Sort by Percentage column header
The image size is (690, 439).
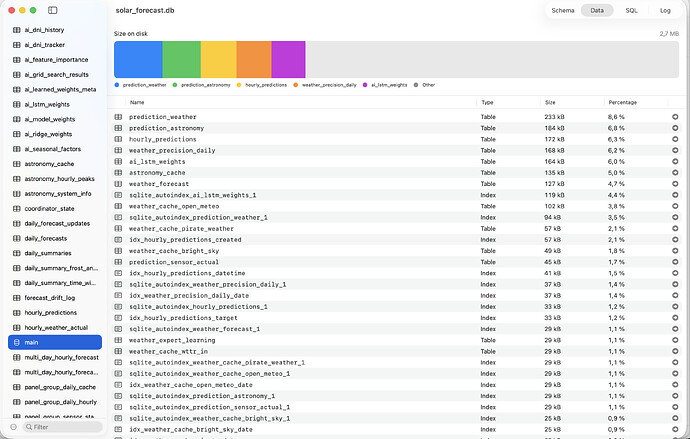point(623,102)
